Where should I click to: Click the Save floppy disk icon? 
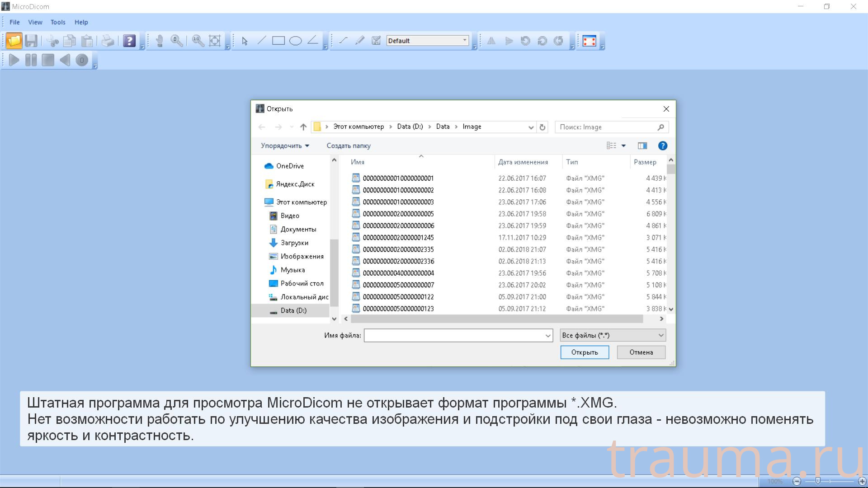click(x=31, y=41)
